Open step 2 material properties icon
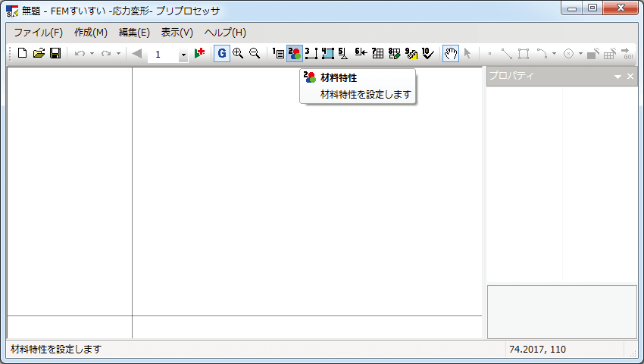This screenshot has height=364, width=644. tap(295, 54)
